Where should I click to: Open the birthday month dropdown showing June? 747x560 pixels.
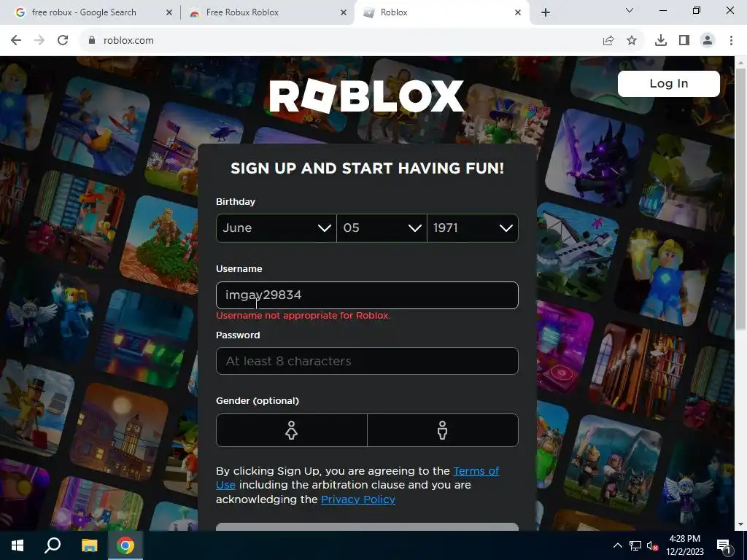click(x=276, y=228)
